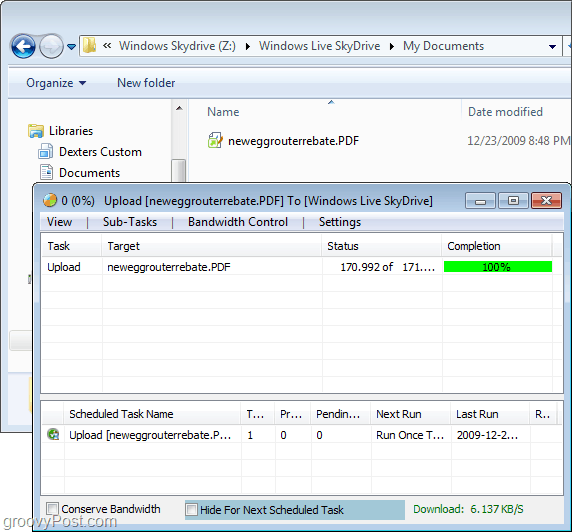Click the folder icon in the address bar
The height and width of the screenshot is (532, 572).
click(x=89, y=46)
